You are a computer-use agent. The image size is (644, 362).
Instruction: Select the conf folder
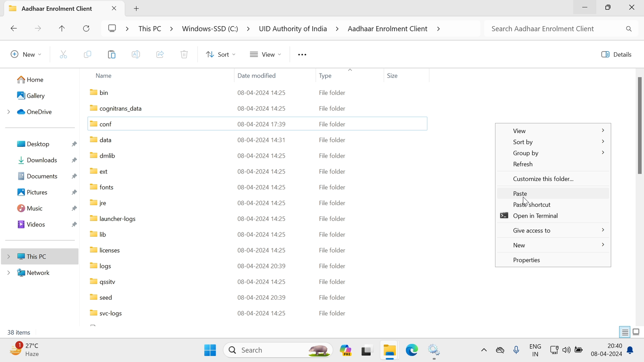(x=257, y=124)
